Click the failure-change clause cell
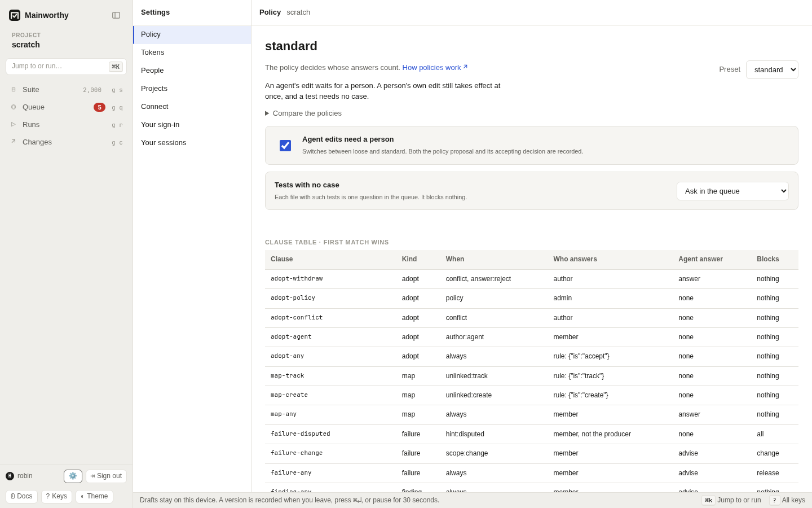 click(x=330, y=453)
